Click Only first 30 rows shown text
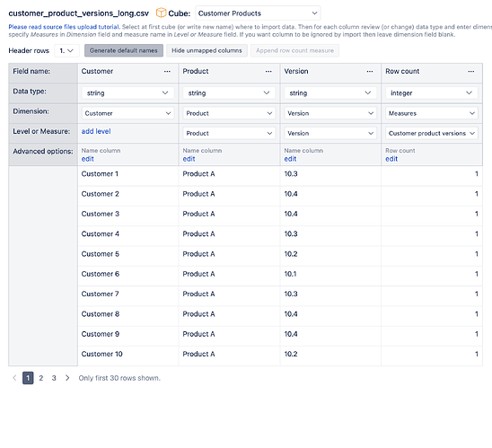This screenshot has width=492, height=448. (x=119, y=378)
